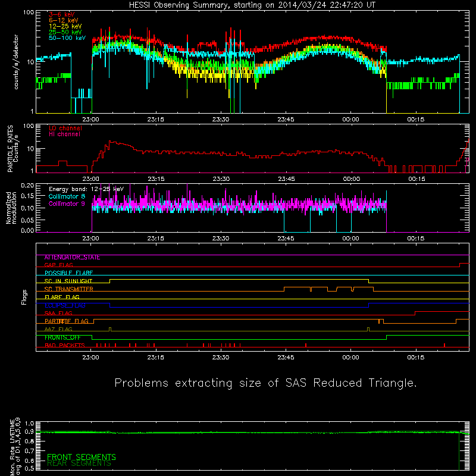Click 23:15 tick on particle rates plot
The width and height of the screenshot is (476, 476).
click(x=156, y=179)
